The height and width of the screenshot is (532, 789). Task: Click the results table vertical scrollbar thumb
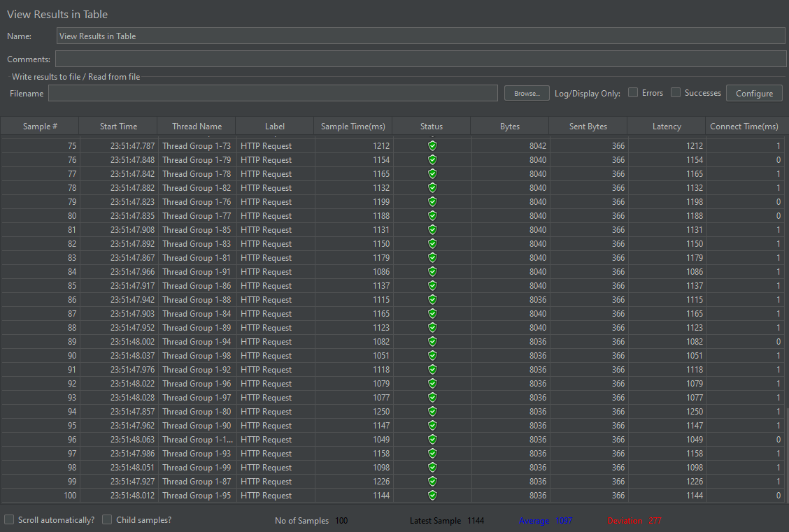(786, 455)
